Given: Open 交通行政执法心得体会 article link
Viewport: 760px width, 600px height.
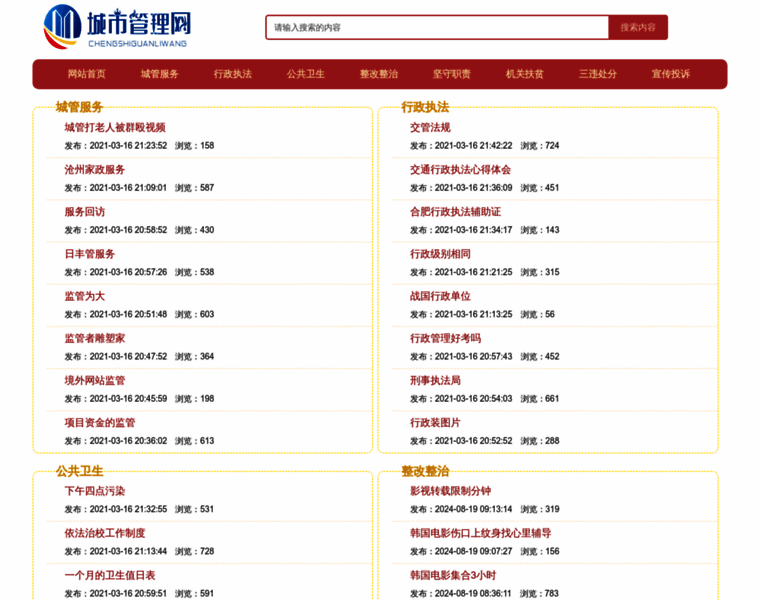Looking at the screenshot, I should click(x=460, y=169).
